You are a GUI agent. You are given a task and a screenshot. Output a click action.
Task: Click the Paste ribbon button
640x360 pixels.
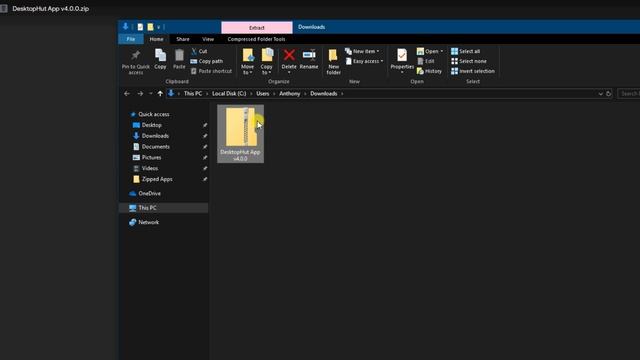(179, 59)
